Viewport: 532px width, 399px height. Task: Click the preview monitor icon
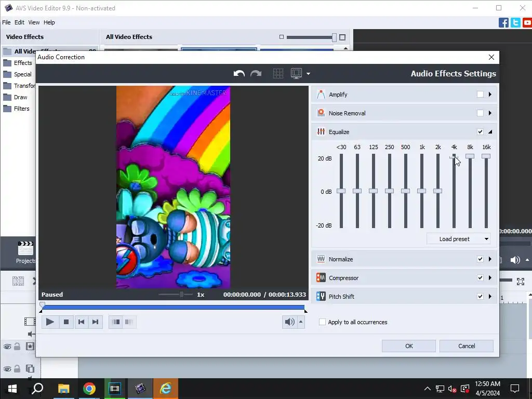pos(296,74)
